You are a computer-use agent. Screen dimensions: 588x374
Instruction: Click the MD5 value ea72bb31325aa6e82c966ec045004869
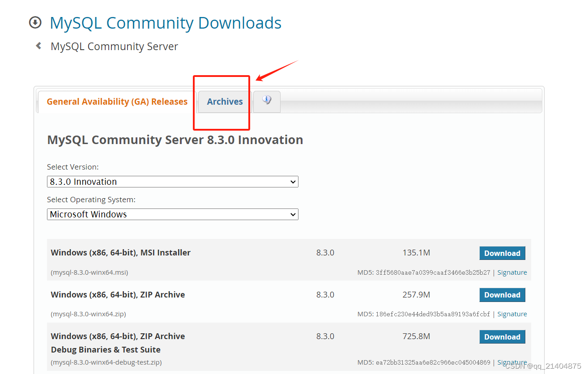pos(433,362)
